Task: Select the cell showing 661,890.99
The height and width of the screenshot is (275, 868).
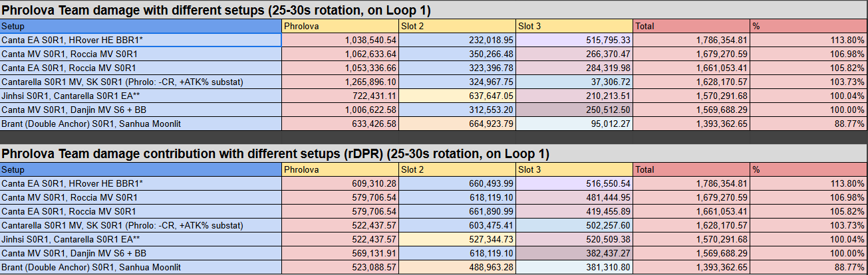Action: point(458,212)
